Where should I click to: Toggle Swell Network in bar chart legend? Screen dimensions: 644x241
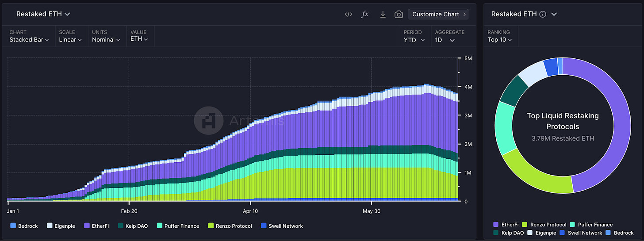click(282, 226)
